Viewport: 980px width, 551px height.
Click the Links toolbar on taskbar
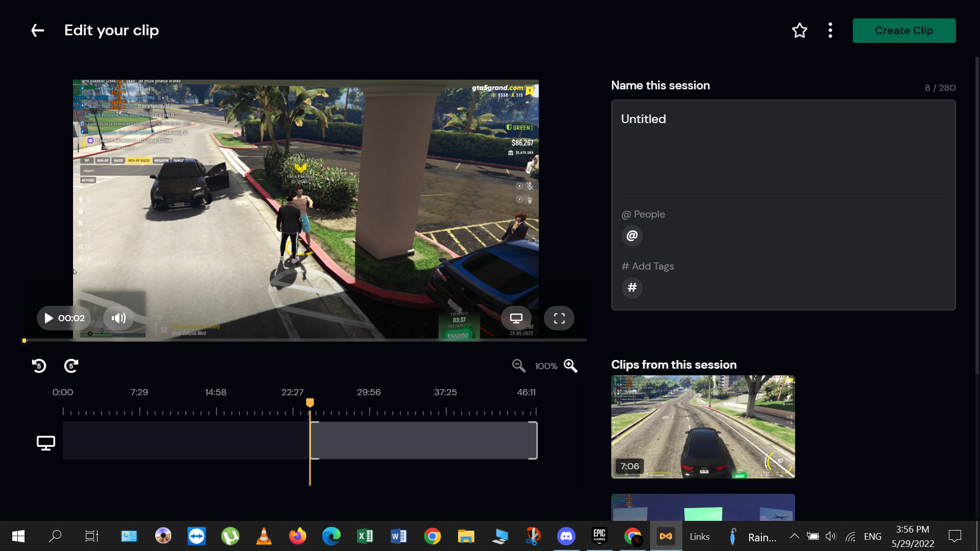pyautogui.click(x=700, y=537)
